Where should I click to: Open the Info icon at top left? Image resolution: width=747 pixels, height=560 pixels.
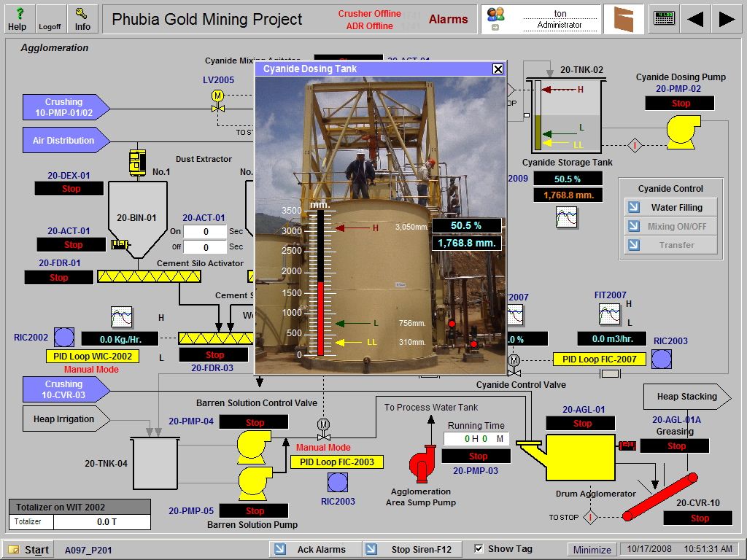pyautogui.click(x=80, y=15)
